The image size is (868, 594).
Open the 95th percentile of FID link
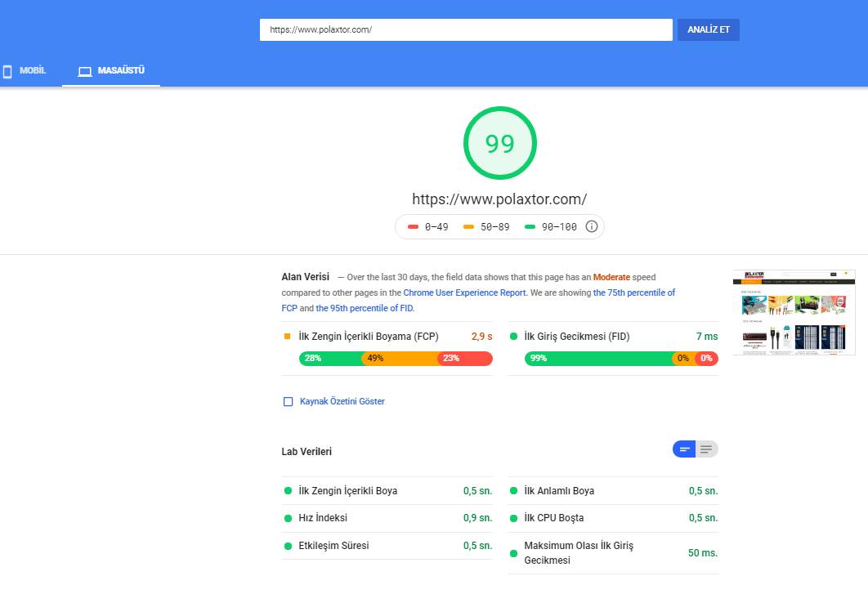click(365, 308)
